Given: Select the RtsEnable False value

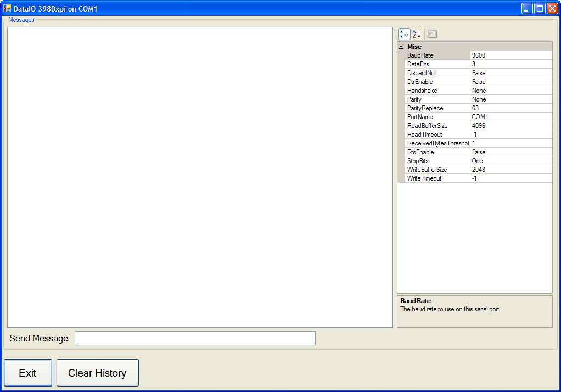Looking at the screenshot, I should tap(511, 152).
